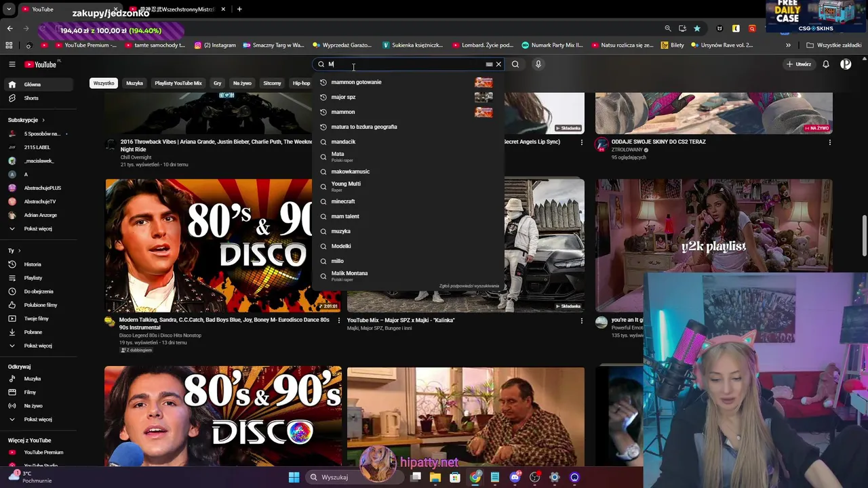This screenshot has height=488, width=868.
Task: Start voice search with the microphone
Action: [x=538, y=64]
